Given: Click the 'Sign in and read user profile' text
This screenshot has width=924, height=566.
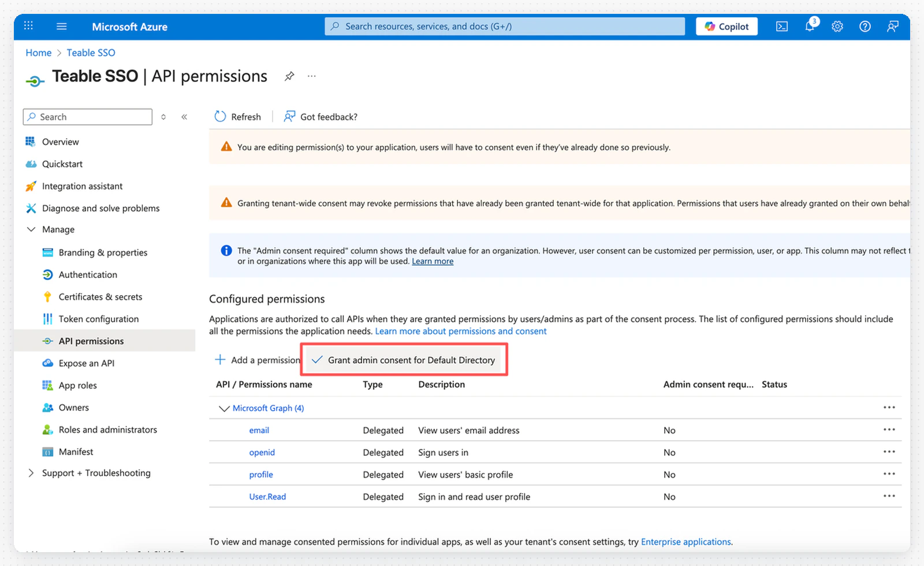Looking at the screenshot, I should [x=474, y=497].
